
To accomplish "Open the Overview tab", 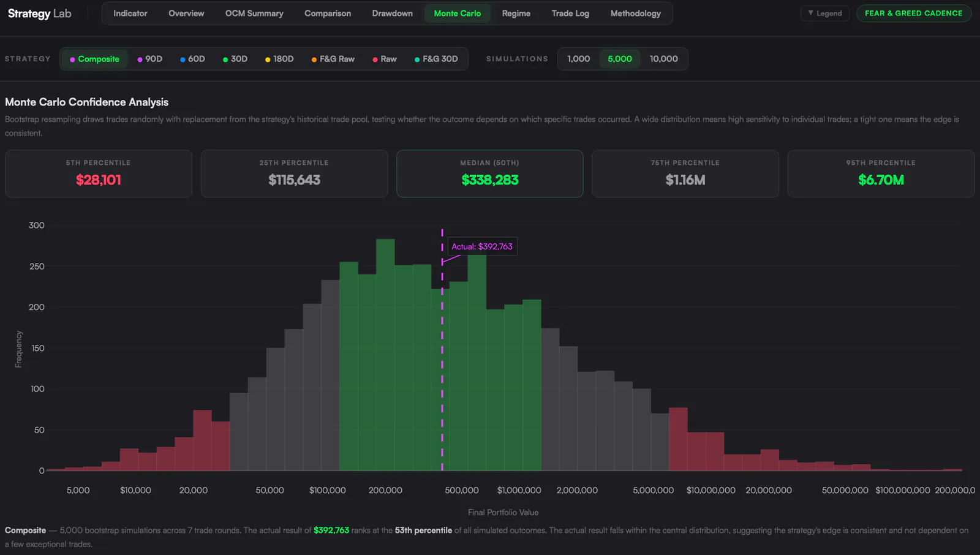I will [186, 13].
